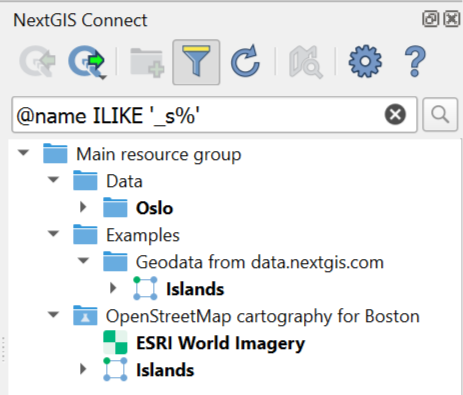Select the Examples folder row
The image size is (463, 395).
click(x=143, y=236)
